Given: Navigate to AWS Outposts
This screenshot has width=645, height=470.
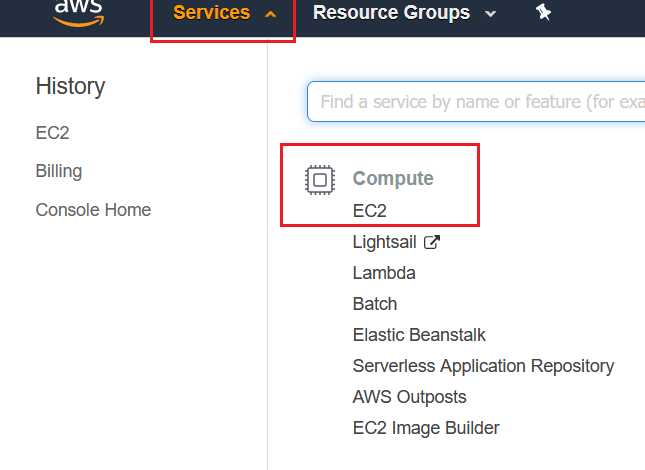Looking at the screenshot, I should [409, 397].
